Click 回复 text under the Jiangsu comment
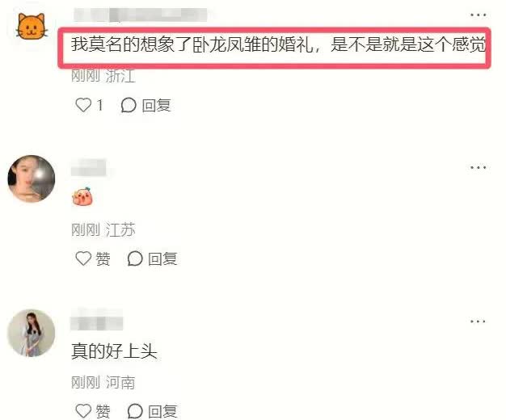Image resolution: width=506 pixels, height=420 pixels. pyautogui.click(x=162, y=258)
